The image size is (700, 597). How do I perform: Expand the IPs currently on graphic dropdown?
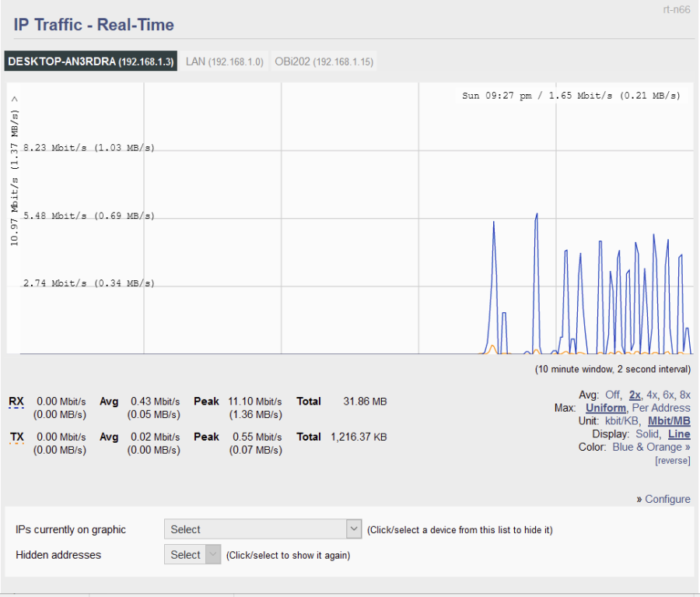pyautogui.click(x=263, y=529)
